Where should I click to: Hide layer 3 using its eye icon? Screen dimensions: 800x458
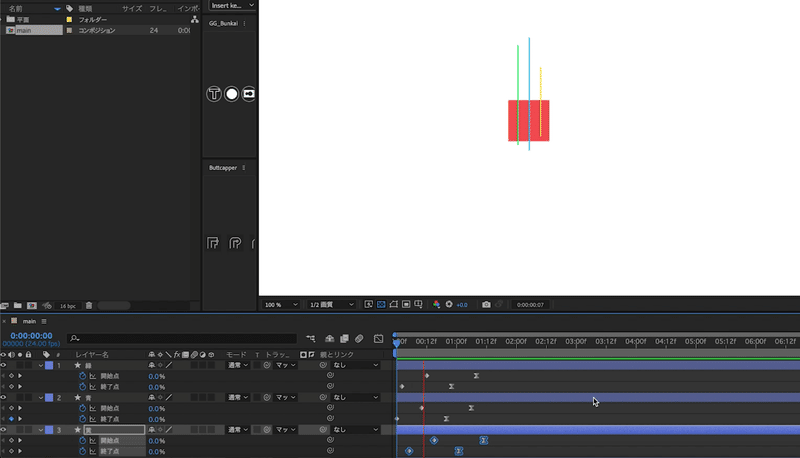click(x=4, y=429)
